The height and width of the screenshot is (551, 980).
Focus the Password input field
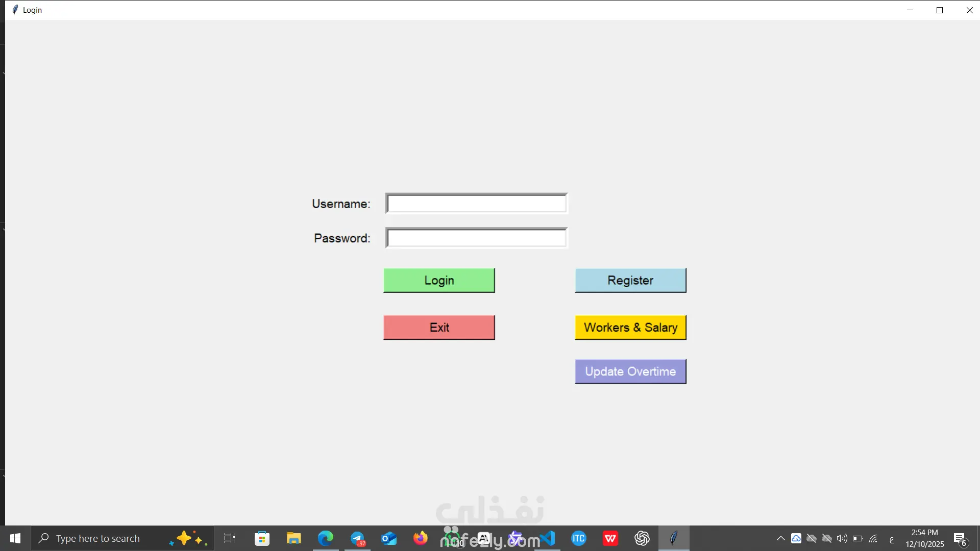pyautogui.click(x=476, y=238)
